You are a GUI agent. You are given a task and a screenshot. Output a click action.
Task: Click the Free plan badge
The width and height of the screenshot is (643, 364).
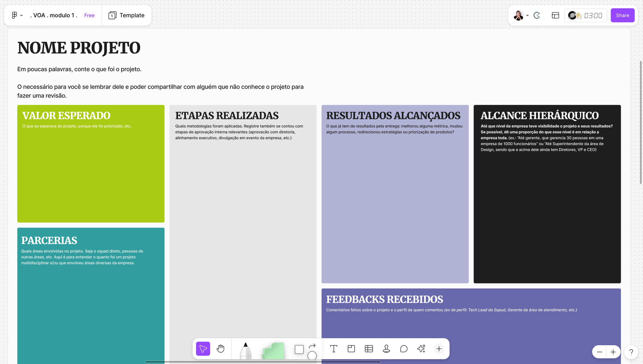[89, 15]
